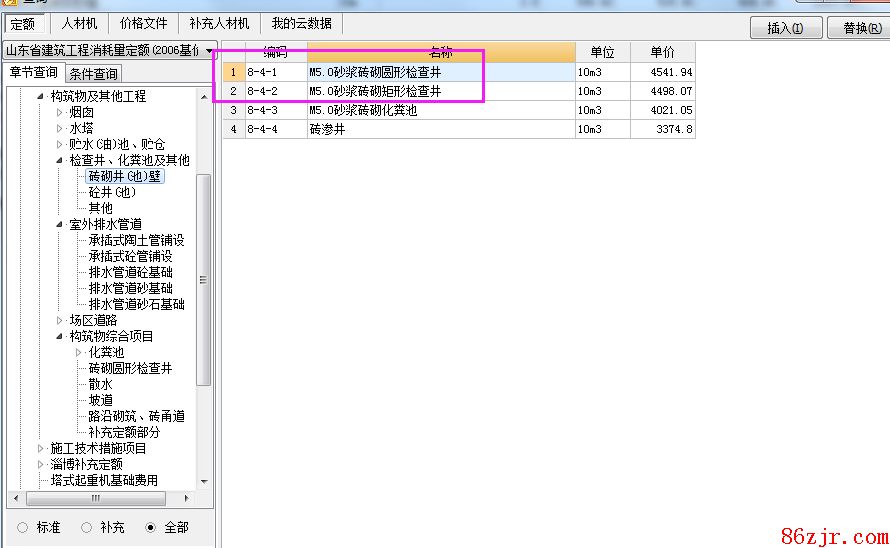Image resolution: width=890 pixels, height=548 pixels.
Task: Open the 山东省建筑工程消耗量定额 dropdown
Action: click(210, 50)
